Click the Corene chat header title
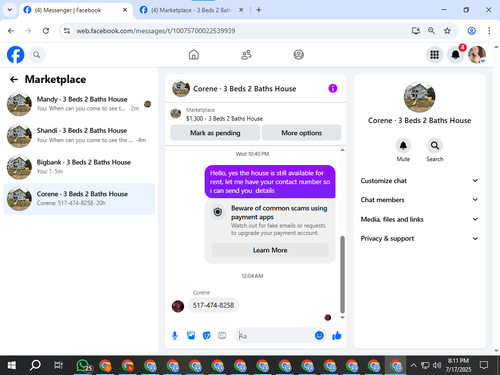500x375 pixels. tap(245, 89)
